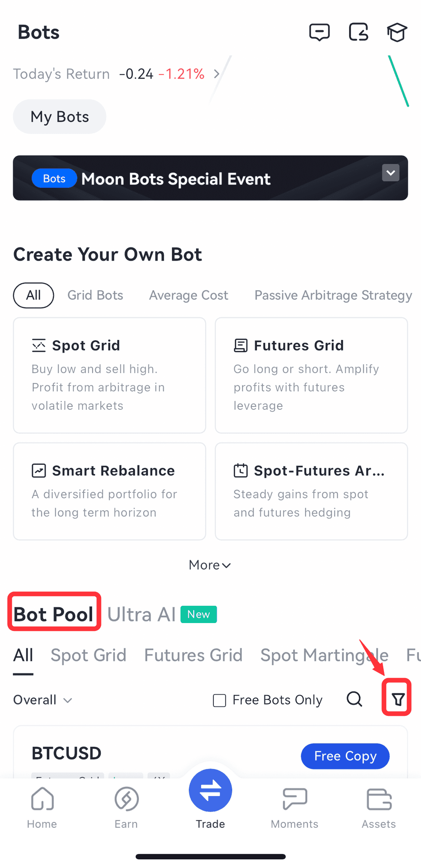Screen dimensions: 421x868
Task: Open My Bots
Action: click(60, 117)
